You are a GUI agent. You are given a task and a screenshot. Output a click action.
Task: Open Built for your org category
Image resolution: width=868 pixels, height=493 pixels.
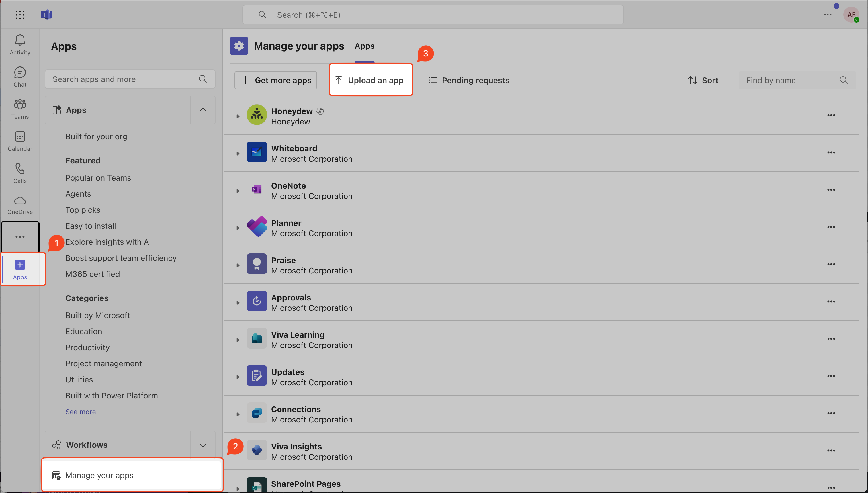tap(96, 136)
